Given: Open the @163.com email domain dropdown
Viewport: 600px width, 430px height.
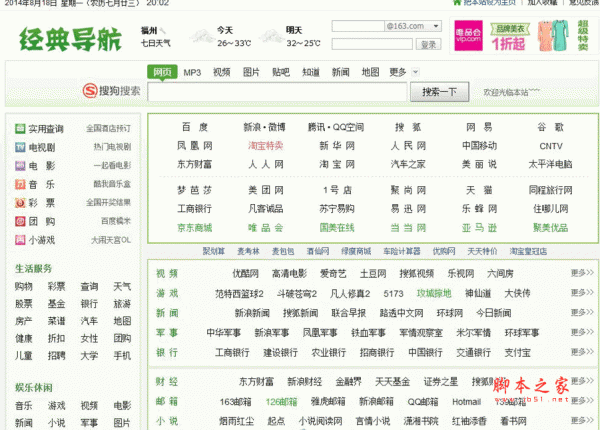Looking at the screenshot, I should point(435,26).
